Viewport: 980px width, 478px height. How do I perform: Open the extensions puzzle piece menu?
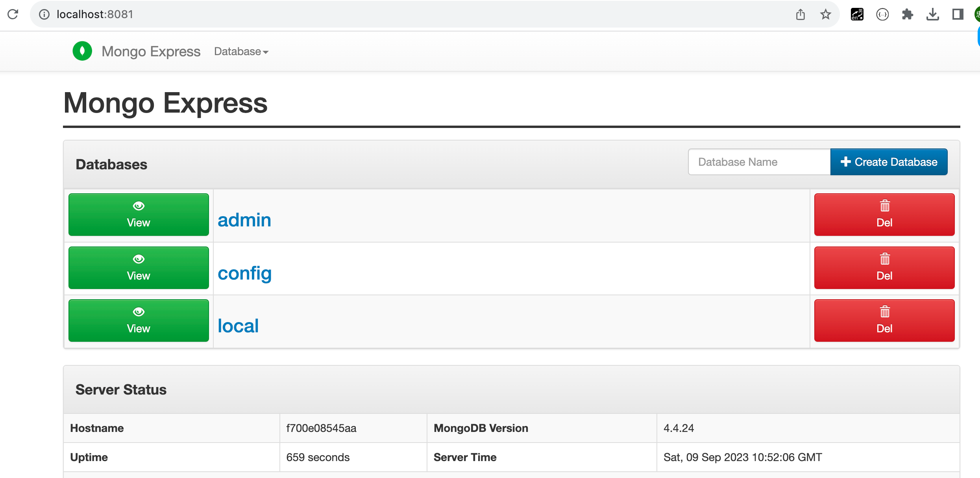point(908,15)
